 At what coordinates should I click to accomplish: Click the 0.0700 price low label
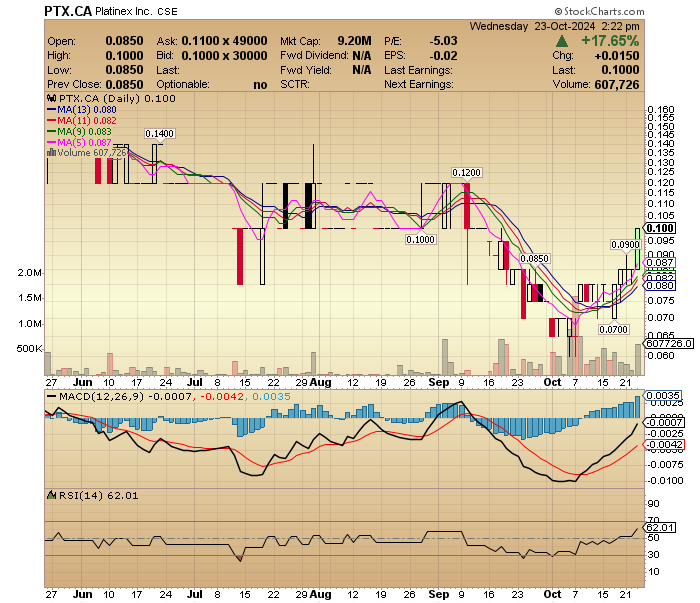(x=613, y=329)
